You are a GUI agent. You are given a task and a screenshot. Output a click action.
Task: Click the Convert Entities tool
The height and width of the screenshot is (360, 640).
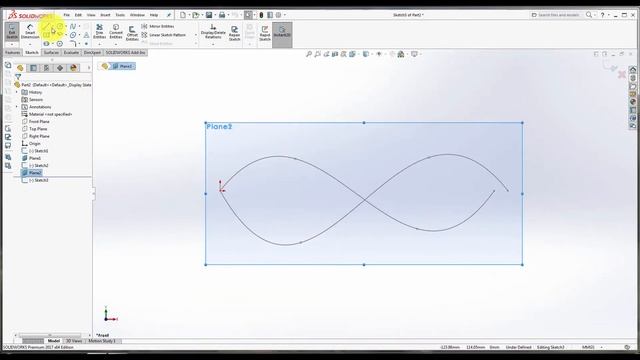tap(116, 31)
